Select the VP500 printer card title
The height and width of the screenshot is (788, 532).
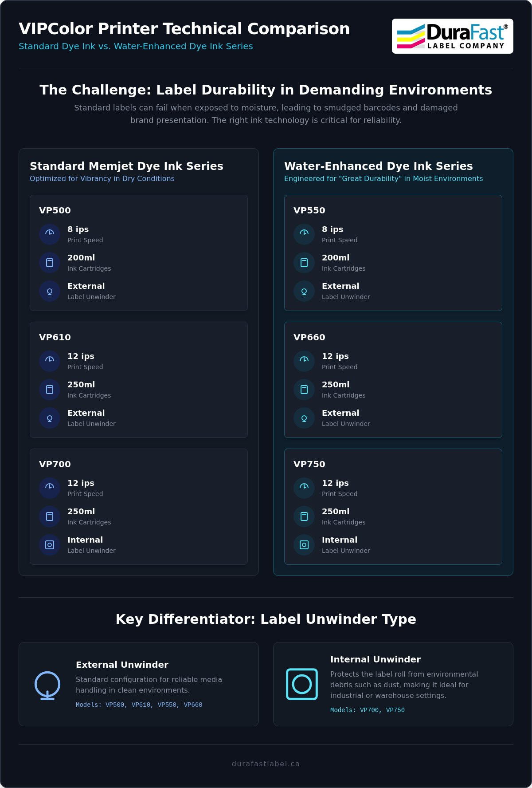[55, 210]
